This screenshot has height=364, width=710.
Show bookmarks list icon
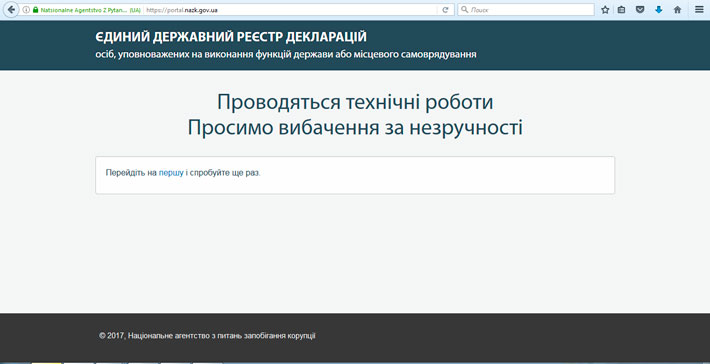tap(622, 10)
